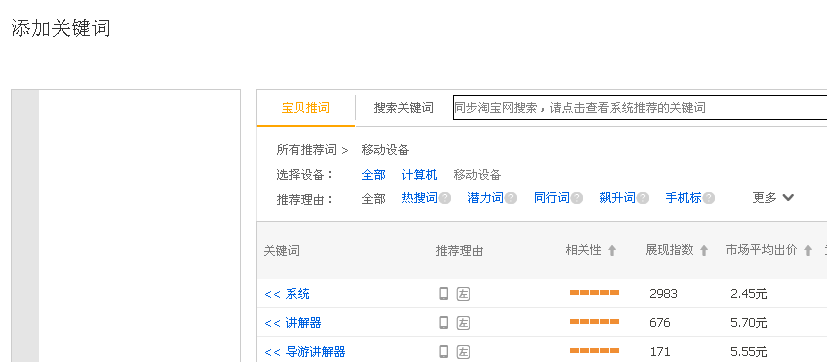
Task: Filter by 飙升词 reason
Action: click(x=617, y=198)
